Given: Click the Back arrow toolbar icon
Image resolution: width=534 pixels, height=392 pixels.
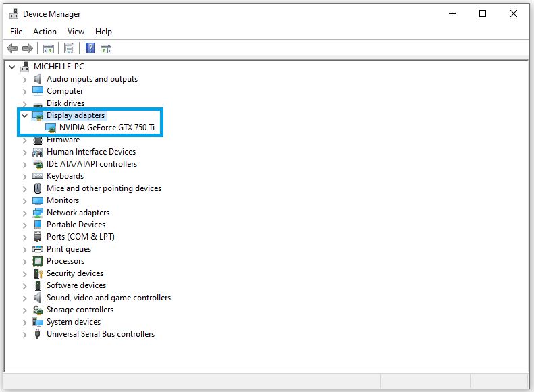Looking at the screenshot, I should 12,49.
